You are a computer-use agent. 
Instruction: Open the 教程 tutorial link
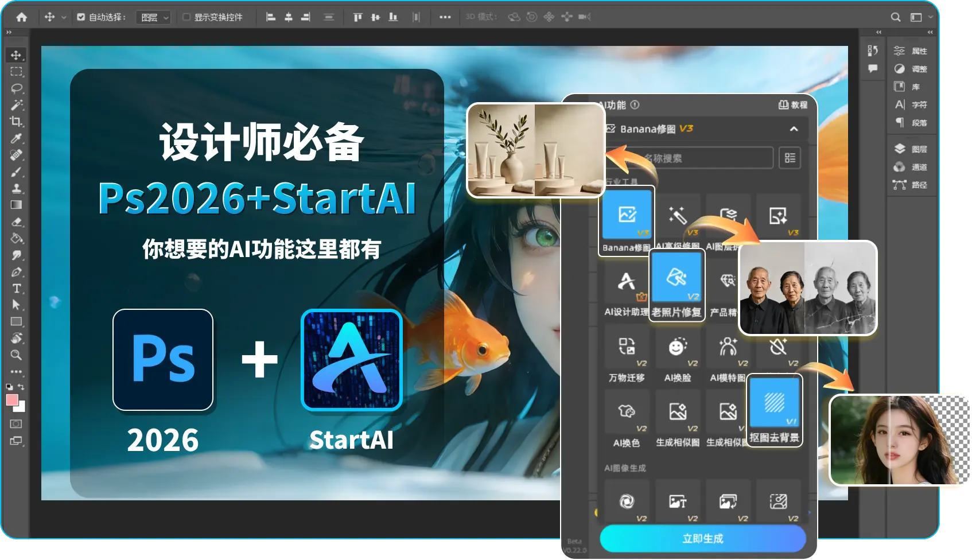792,105
